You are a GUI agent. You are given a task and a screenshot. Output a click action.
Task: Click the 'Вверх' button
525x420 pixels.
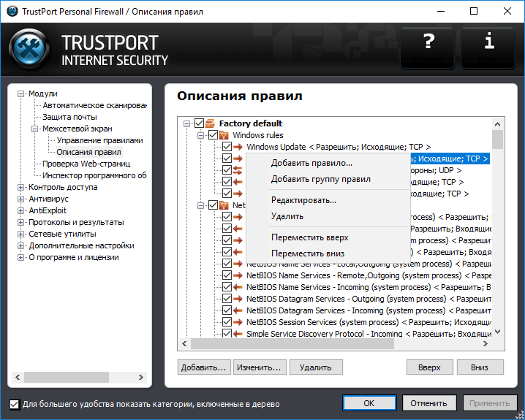(429, 367)
